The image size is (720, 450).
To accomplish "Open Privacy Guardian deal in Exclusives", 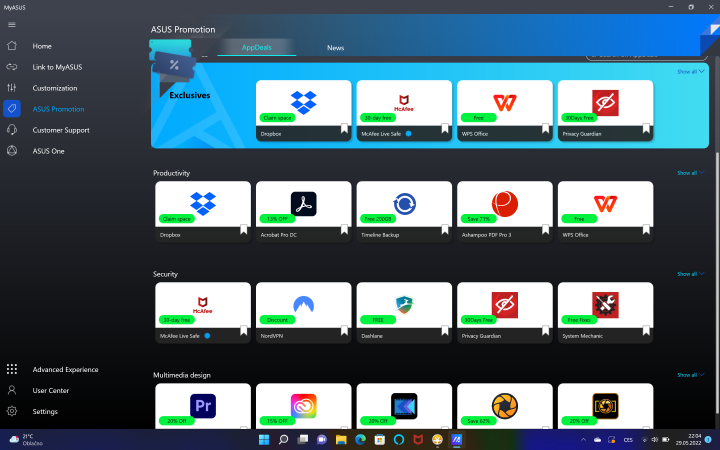I will click(x=605, y=110).
